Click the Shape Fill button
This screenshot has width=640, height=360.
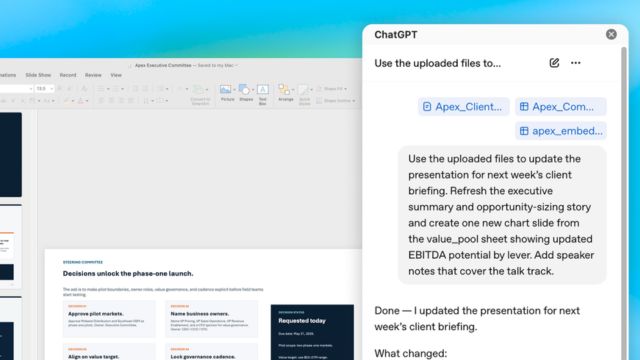click(332, 89)
